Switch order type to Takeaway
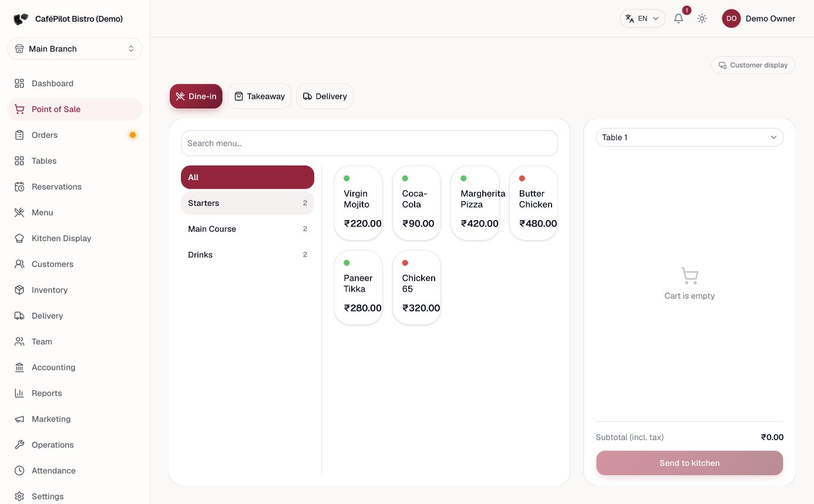Screen dimensions: 814x504 tap(260, 96)
